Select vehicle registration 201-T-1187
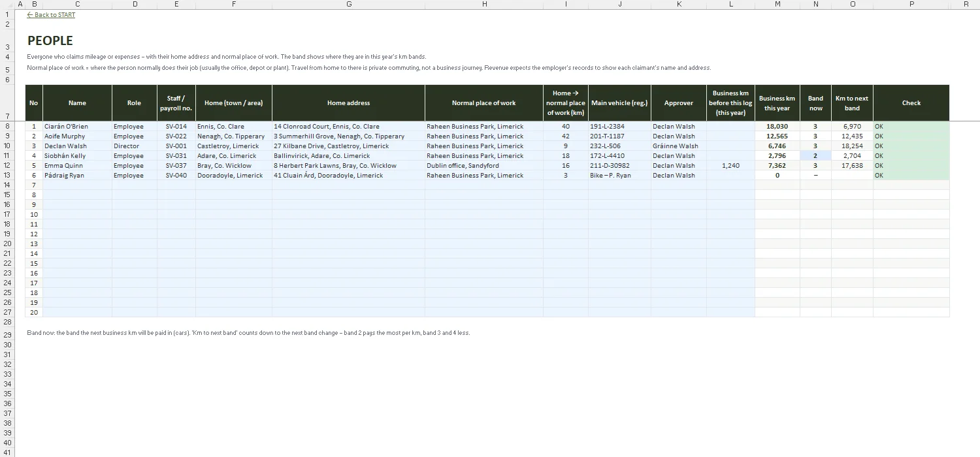The image size is (980, 457). [619, 136]
